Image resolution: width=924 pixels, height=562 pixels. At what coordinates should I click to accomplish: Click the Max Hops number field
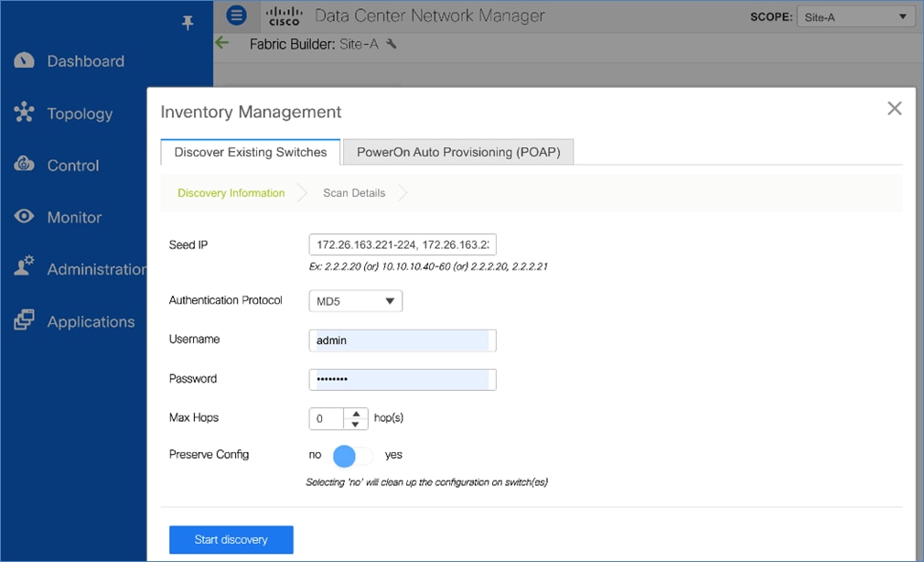[326, 418]
